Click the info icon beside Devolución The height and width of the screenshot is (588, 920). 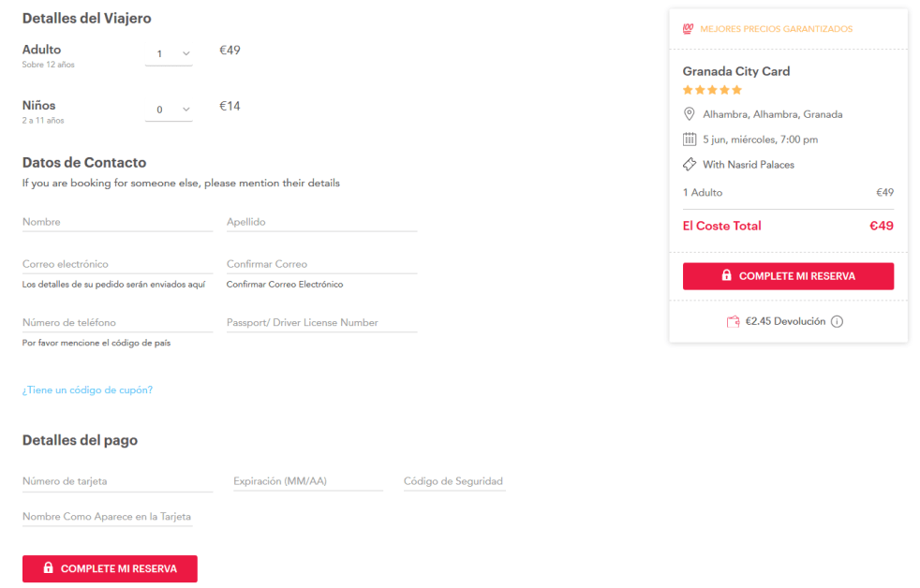tap(838, 322)
